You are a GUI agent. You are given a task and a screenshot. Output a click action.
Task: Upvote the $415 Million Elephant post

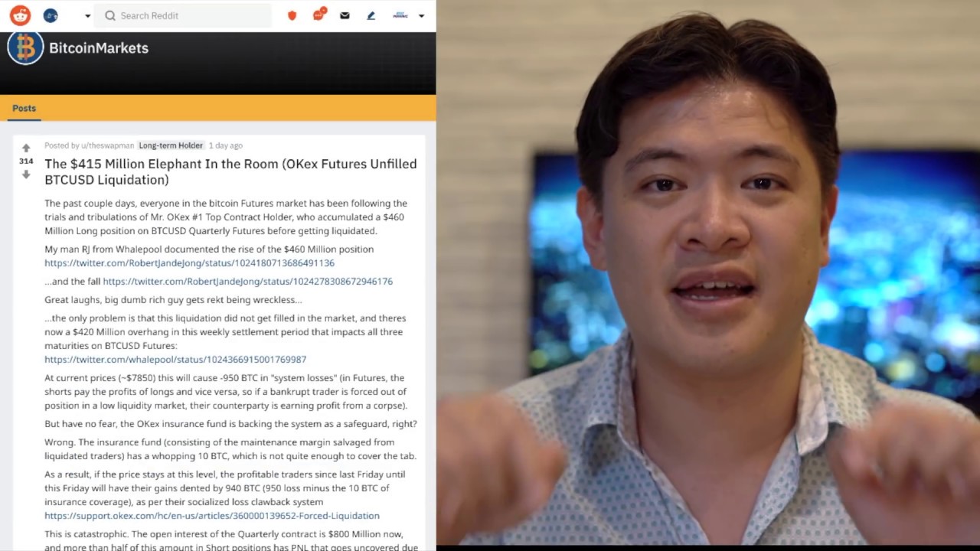(26, 148)
